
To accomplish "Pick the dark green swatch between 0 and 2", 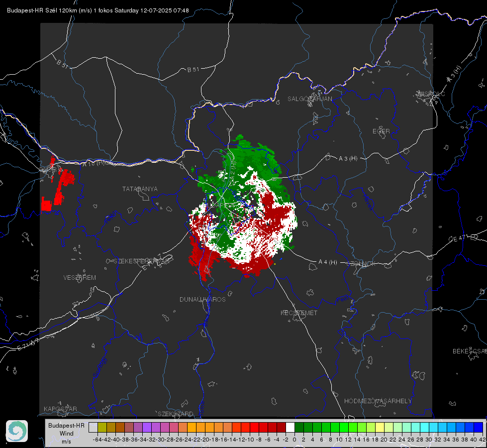I will coord(299,427).
